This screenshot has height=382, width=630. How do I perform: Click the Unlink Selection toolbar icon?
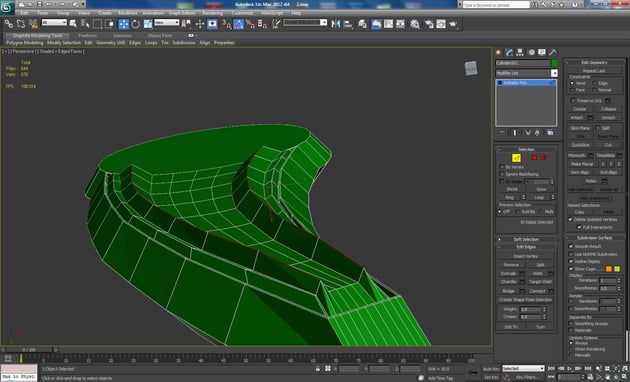tap(20, 24)
